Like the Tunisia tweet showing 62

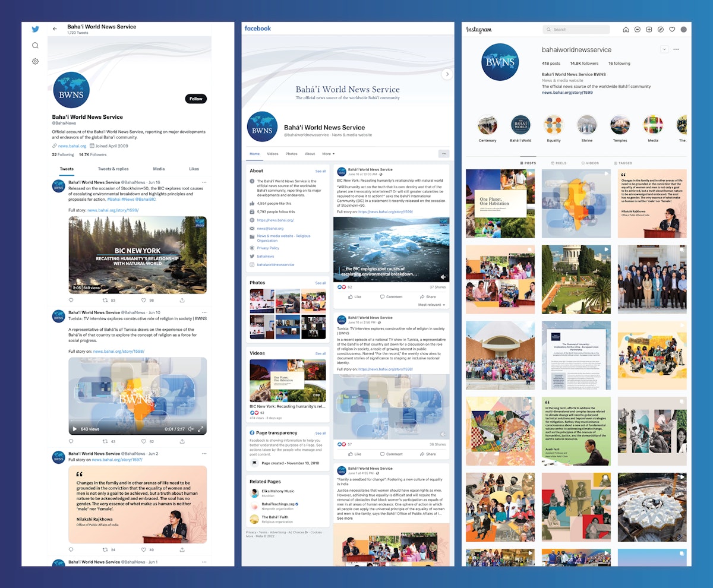tap(144, 441)
